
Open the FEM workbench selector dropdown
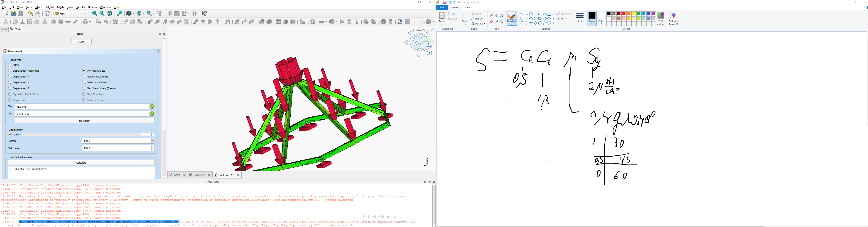coord(71,13)
